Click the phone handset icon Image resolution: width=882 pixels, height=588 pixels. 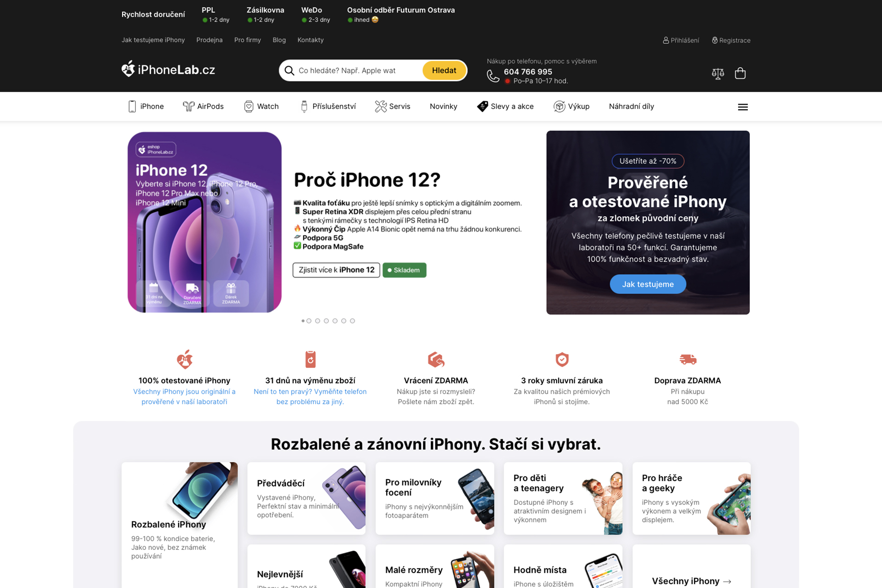(493, 76)
